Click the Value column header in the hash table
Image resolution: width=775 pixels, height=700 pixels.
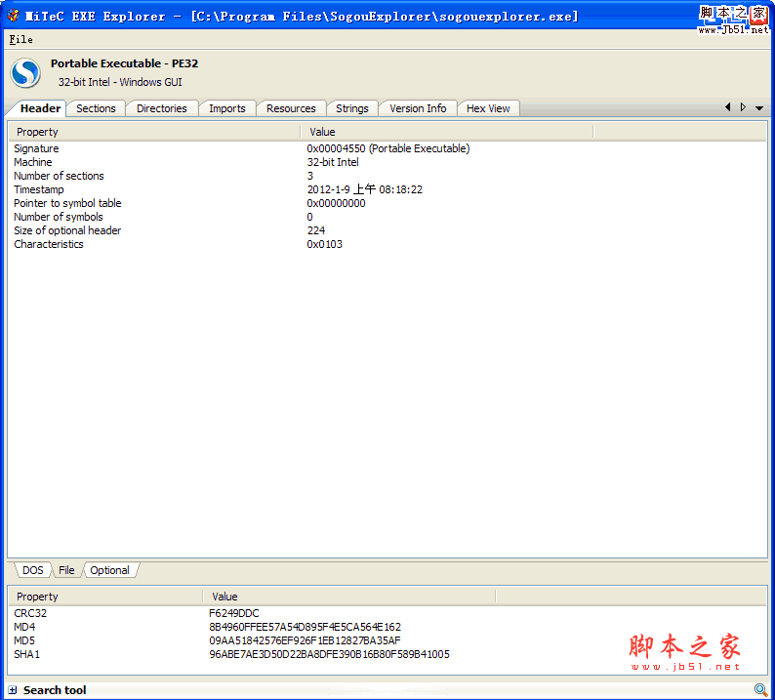pos(349,597)
